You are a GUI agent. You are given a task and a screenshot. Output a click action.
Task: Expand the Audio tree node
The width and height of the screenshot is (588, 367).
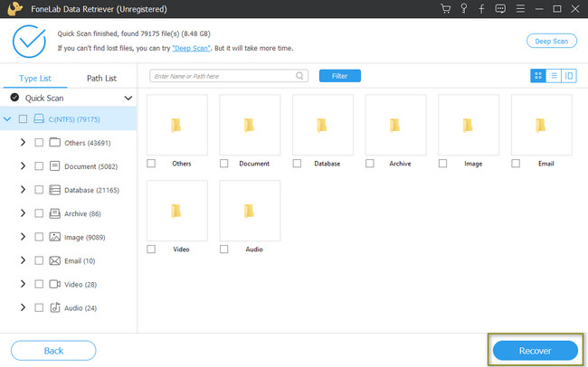[x=23, y=307]
